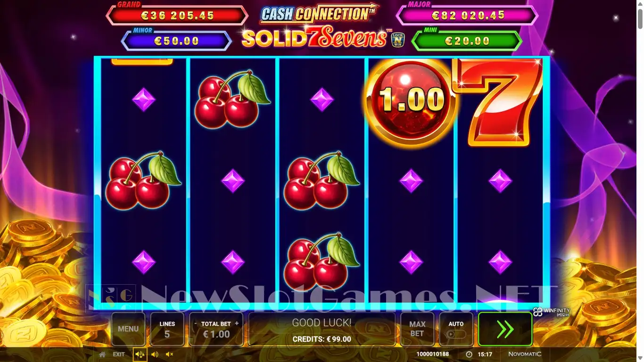Click the Lock N Win badge icon

(x=399, y=40)
